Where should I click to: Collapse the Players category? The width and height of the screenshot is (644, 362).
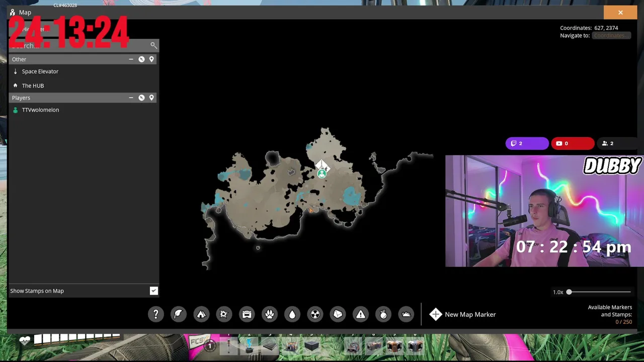point(131,98)
